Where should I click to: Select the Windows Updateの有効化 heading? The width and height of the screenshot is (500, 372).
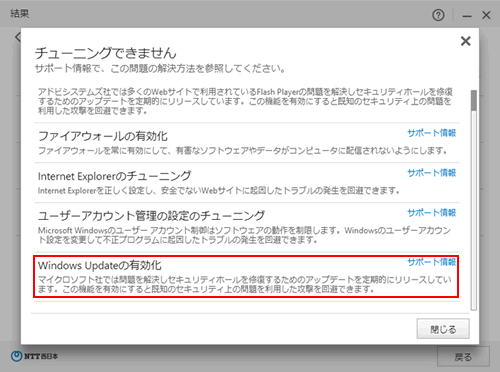(100, 265)
